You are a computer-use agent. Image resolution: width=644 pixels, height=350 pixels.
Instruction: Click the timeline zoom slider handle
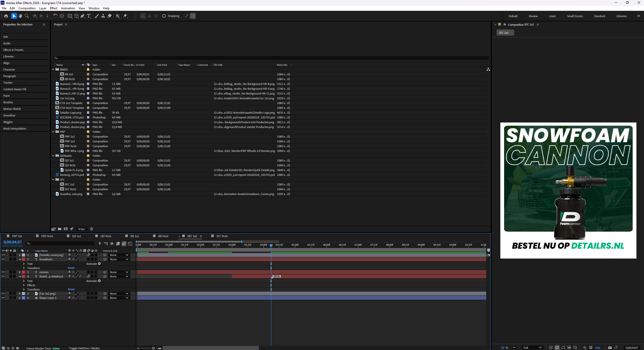tap(153, 348)
